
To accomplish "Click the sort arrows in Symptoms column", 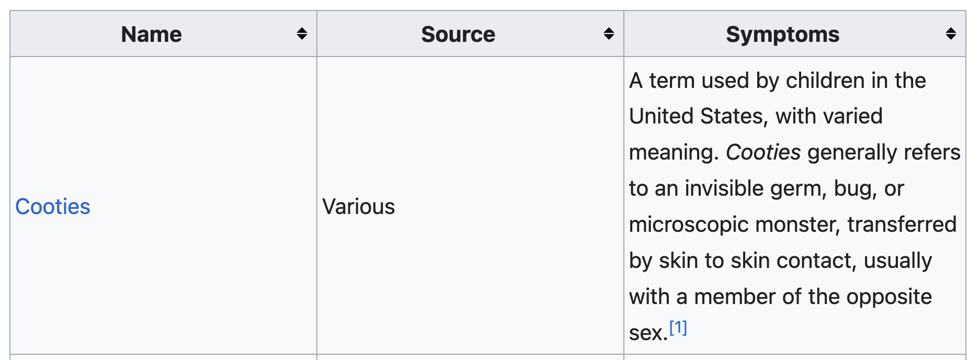I will tap(951, 34).
